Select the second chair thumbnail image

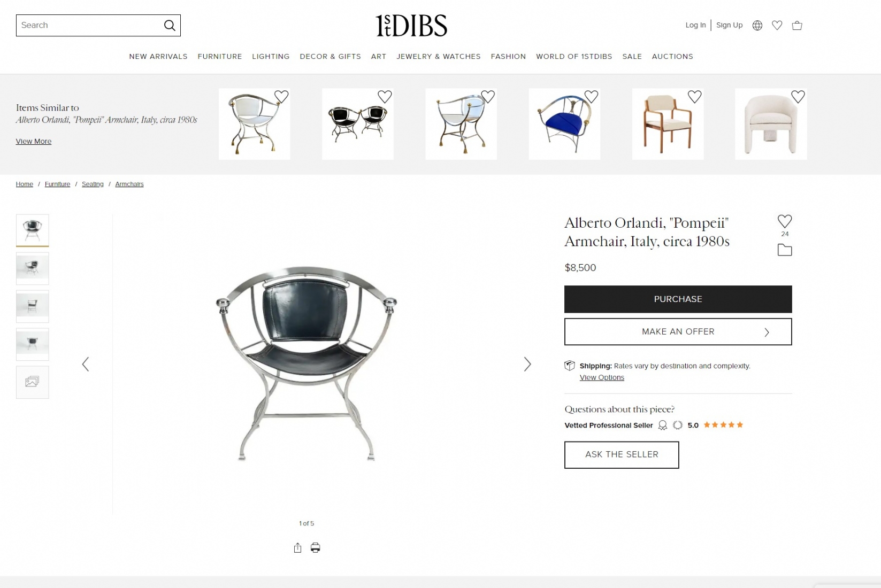coord(32,268)
